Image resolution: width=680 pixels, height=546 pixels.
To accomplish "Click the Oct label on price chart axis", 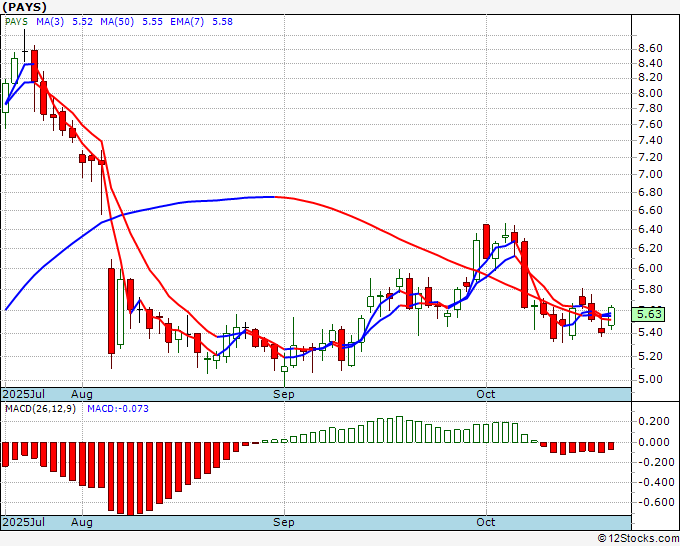I will point(486,394).
